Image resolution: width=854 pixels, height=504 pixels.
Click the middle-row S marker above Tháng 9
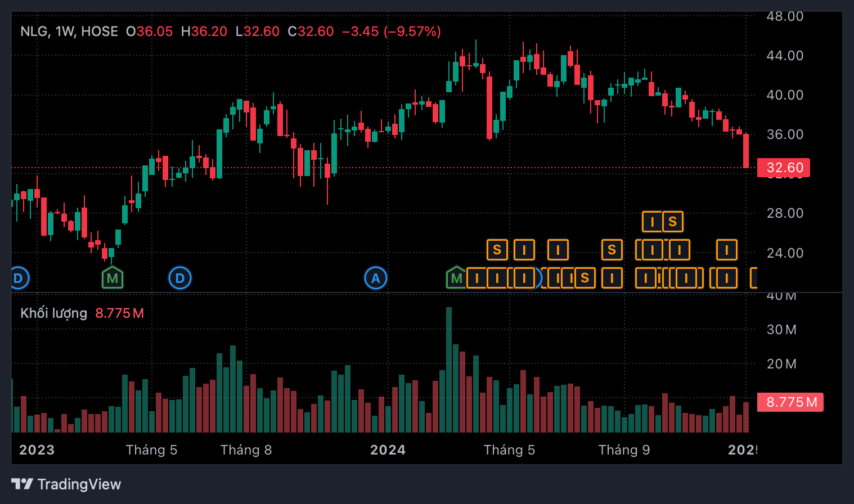click(x=612, y=250)
